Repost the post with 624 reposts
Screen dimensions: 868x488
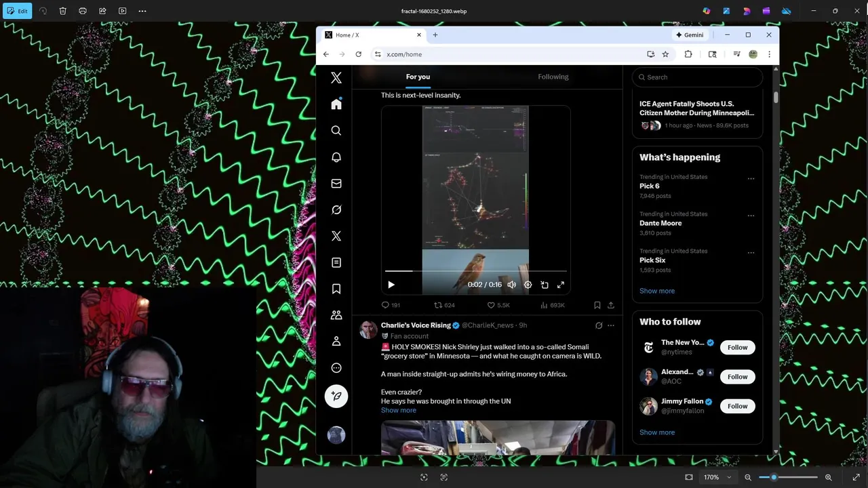(x=444, y=306)
